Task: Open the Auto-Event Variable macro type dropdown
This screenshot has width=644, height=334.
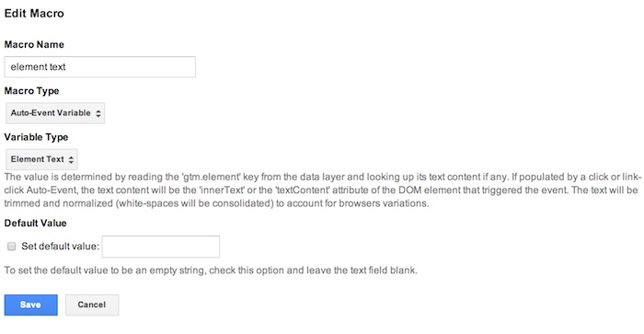Action: pyautogui.click(x=55, y=113)
